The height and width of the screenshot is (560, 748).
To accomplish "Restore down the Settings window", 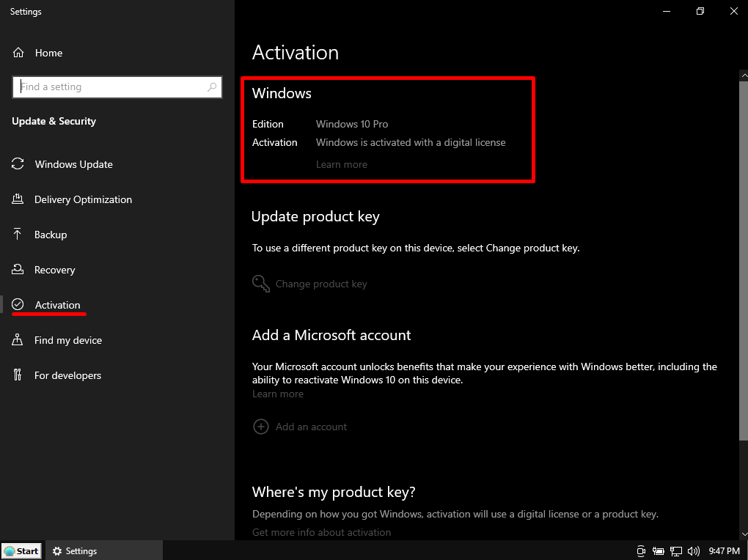I will coord(700,11).
